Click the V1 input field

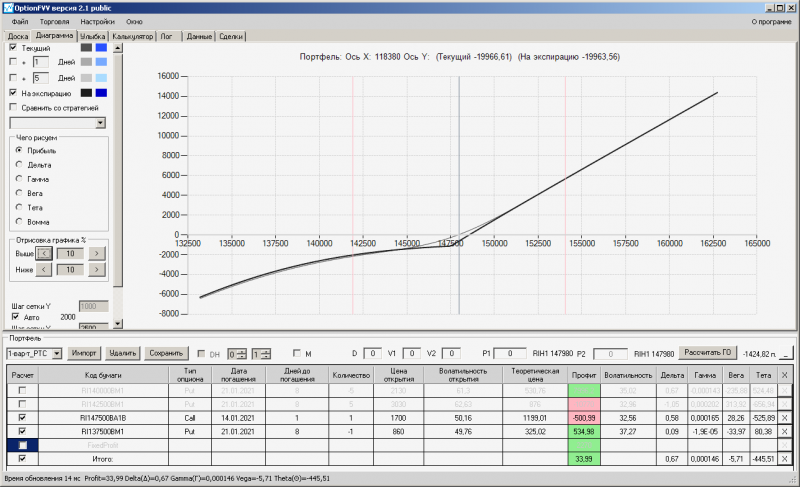coord(411,353)
